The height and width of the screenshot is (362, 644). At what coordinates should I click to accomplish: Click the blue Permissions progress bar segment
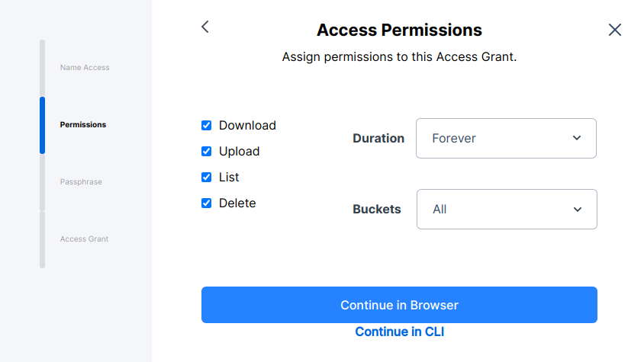click(x=42, y=125)
